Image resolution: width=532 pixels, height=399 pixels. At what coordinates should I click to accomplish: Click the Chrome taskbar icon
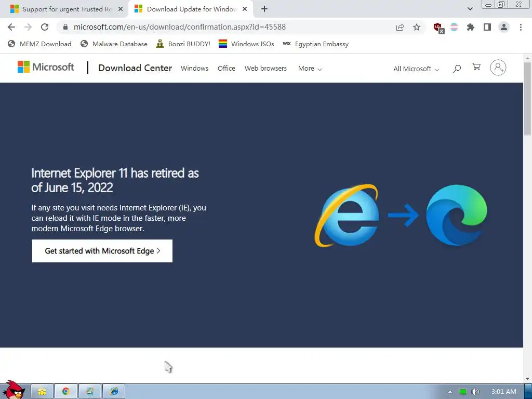pyautogui.click(x=66, y=392)
